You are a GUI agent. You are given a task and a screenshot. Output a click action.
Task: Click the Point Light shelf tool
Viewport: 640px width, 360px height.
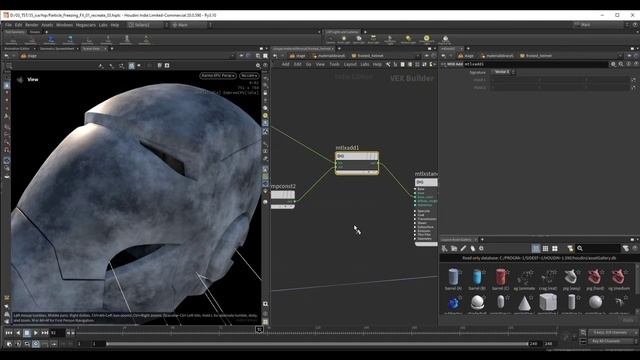click(344, 39)
